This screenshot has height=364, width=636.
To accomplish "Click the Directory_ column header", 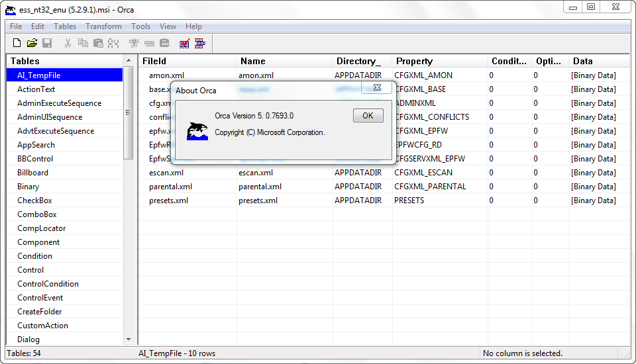I will pyautogui.click(x=362, y=61).
